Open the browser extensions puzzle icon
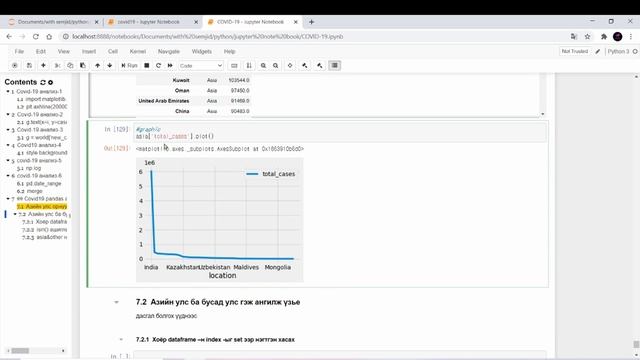This screenshot has width=640, height=360. click(x=604, y=37)
